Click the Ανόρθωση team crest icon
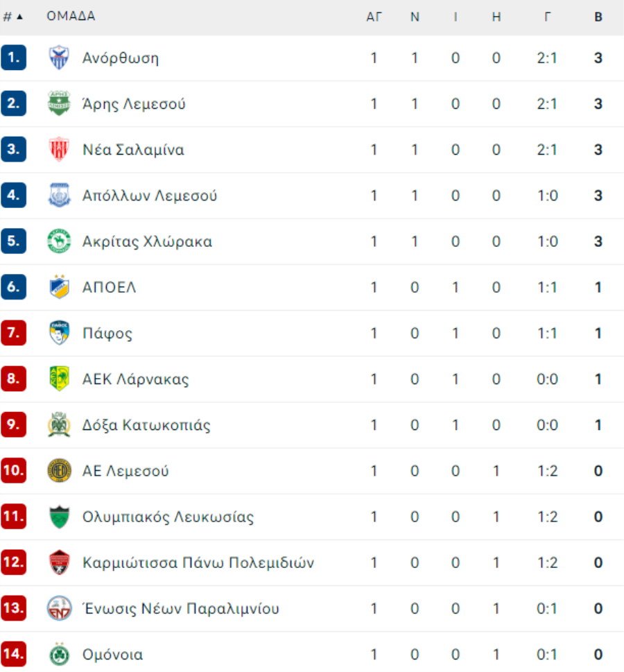The height and width of the screenshot is (672, 624). point(59,58)
